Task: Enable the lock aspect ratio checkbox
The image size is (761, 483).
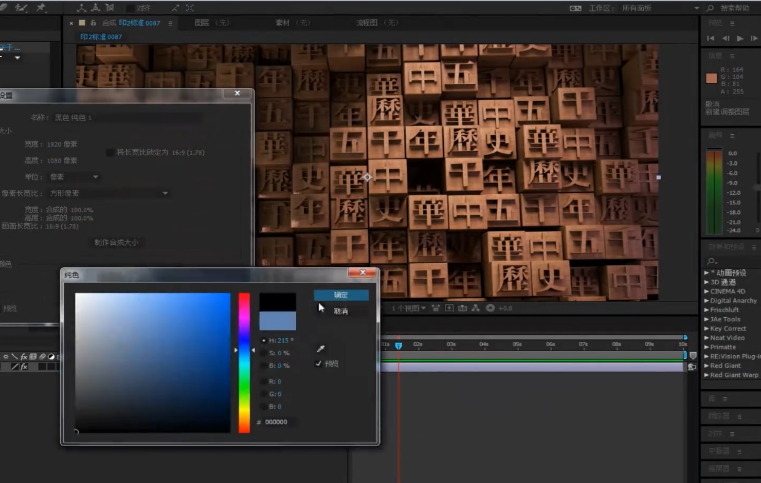Action: (110, 152)
